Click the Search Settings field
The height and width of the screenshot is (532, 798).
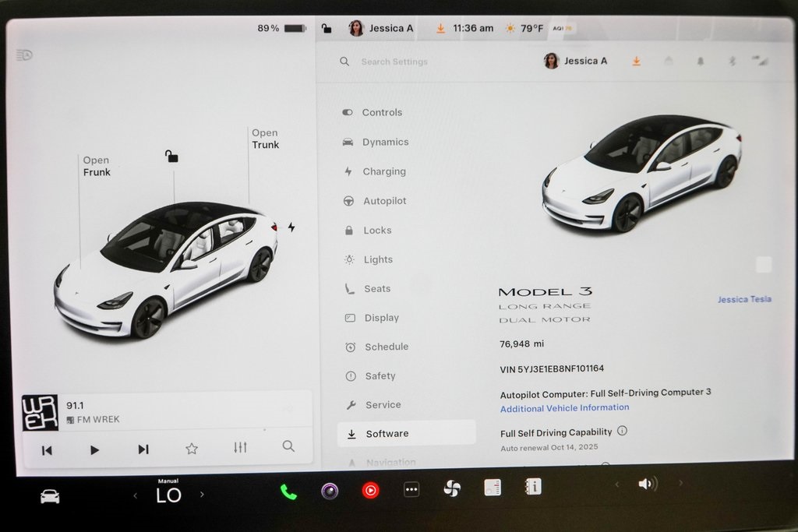click(394, 62)
